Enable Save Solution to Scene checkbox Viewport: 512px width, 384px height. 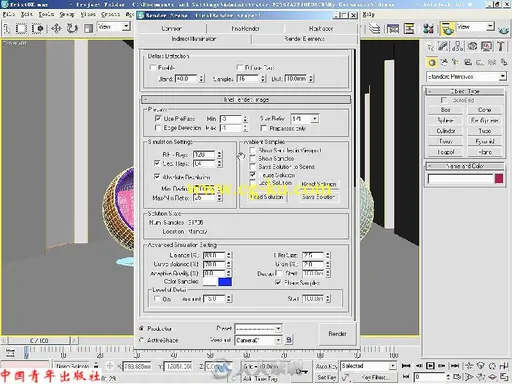coord(253,166)
